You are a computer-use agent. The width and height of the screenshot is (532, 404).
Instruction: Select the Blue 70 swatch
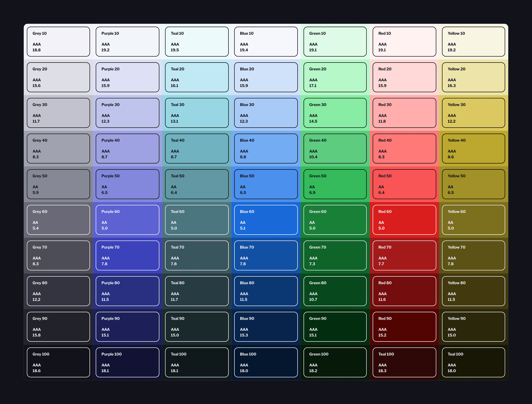[266, 255]
